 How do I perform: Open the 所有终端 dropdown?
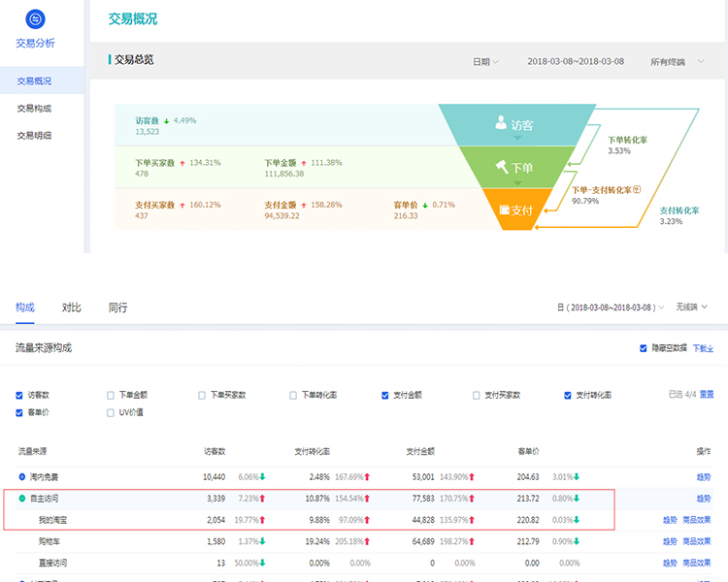point(677,62)
